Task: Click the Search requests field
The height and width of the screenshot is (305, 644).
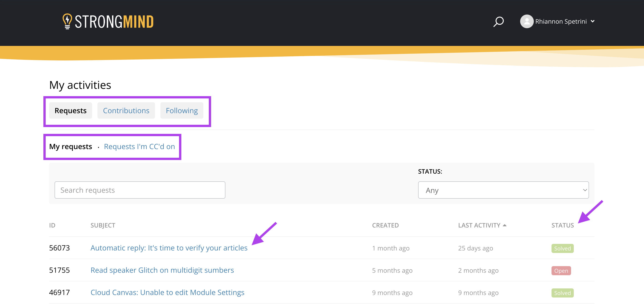Action: pos(140,190)
